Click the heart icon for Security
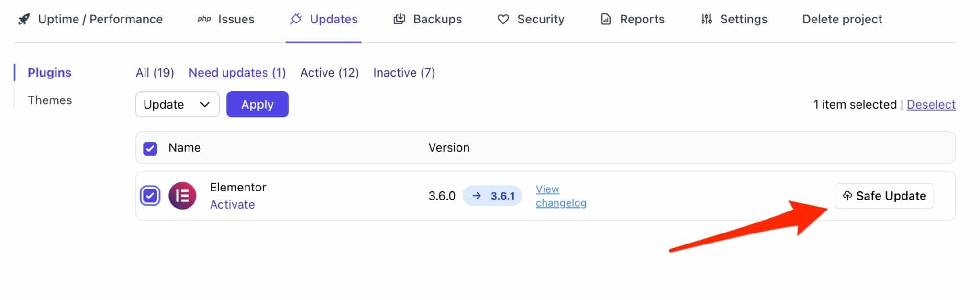980x300 pixels. (x=503, y=19)
